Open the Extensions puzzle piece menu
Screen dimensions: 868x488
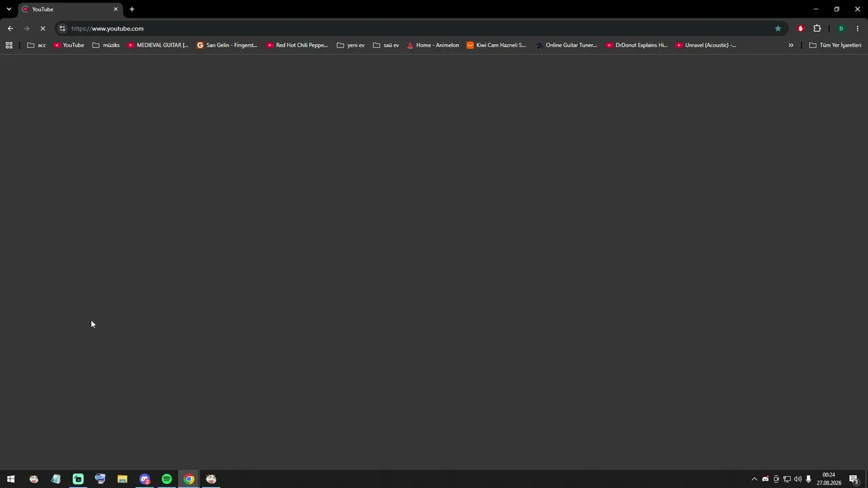click(x=817, y=28)
